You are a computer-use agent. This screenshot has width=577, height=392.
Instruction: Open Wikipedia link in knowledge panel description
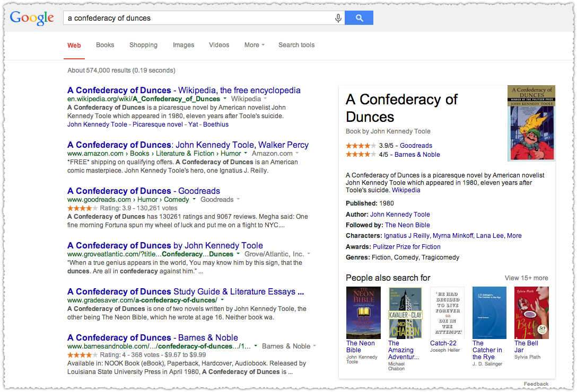[406, 190]
